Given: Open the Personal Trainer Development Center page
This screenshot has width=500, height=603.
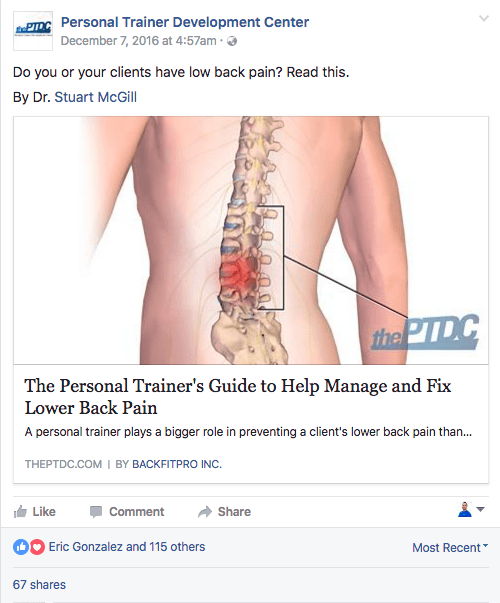Looking at the screenshot, I should pos(185,22).
